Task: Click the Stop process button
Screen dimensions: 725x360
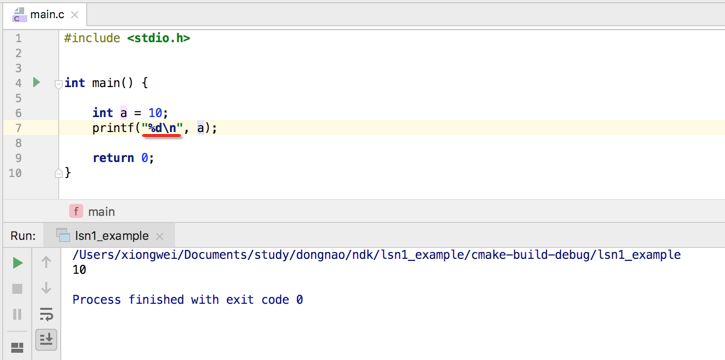Action: click(17, 289)
